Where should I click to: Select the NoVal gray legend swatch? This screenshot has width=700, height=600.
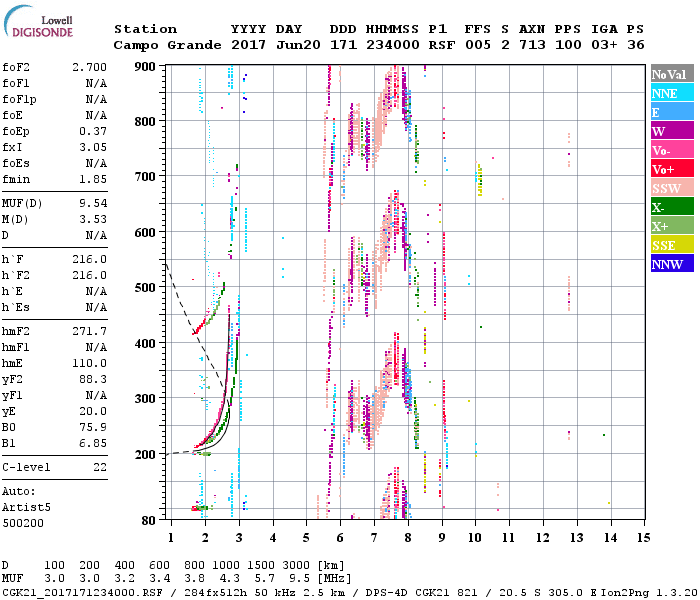point(669,74)
